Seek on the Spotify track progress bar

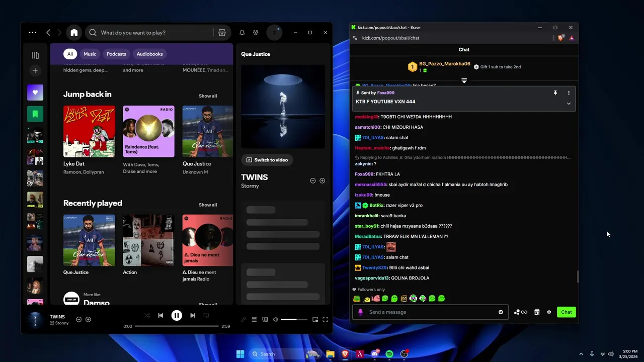click(177, 326)
